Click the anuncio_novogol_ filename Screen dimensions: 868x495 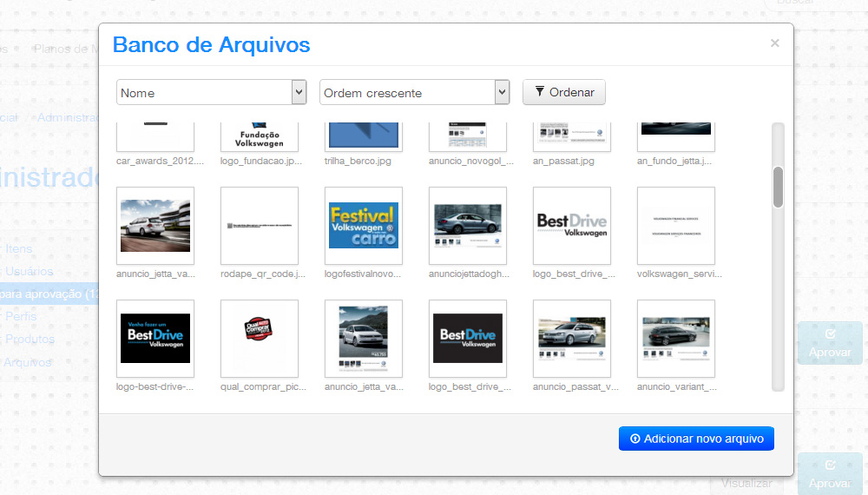[x=471, y=162]
